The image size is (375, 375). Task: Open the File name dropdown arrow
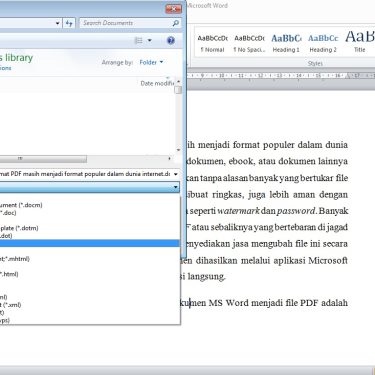coord(176,174)
